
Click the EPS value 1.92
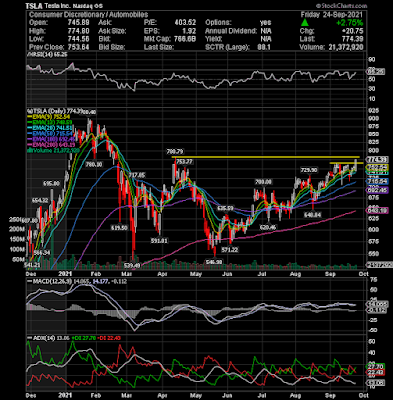(x=189, y=31)
